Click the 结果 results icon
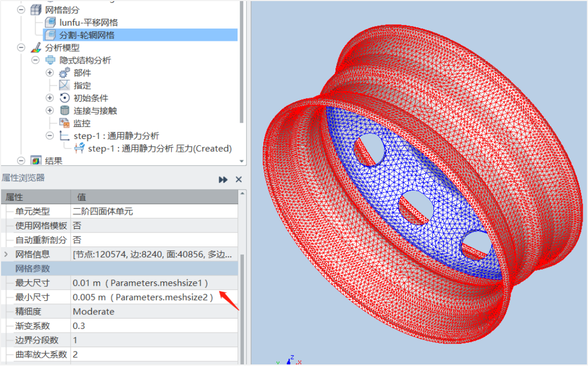This screenshot has height=366, width=588. pos(36,161)
